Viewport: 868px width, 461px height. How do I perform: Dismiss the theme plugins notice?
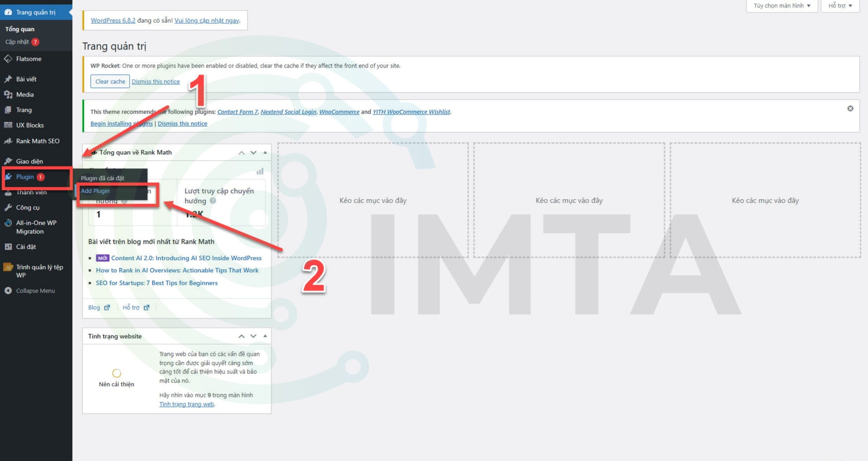(850, 108)
